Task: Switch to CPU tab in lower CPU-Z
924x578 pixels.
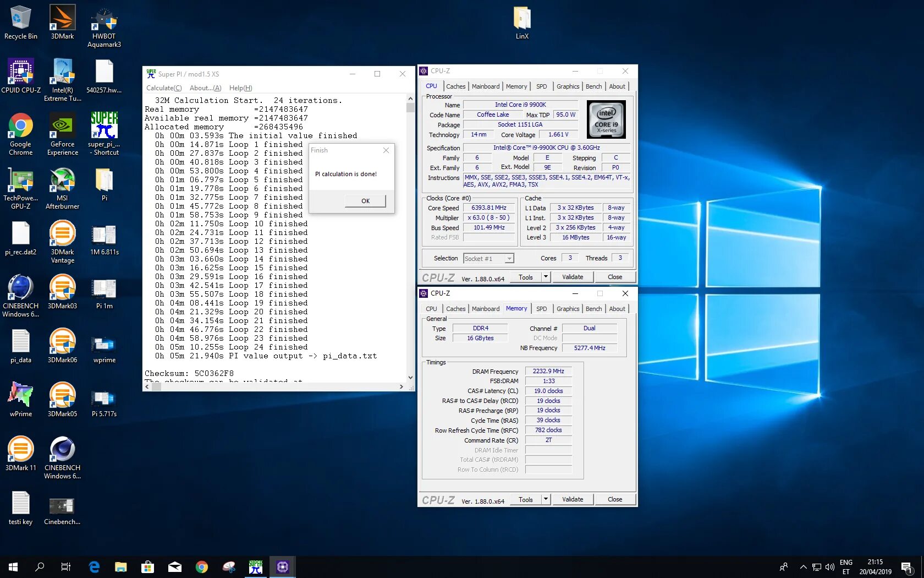Action: point(431,309)
